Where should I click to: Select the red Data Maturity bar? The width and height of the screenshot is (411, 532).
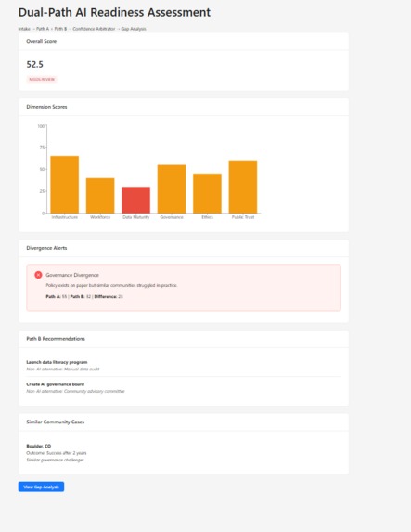click(x=136, y=200)
